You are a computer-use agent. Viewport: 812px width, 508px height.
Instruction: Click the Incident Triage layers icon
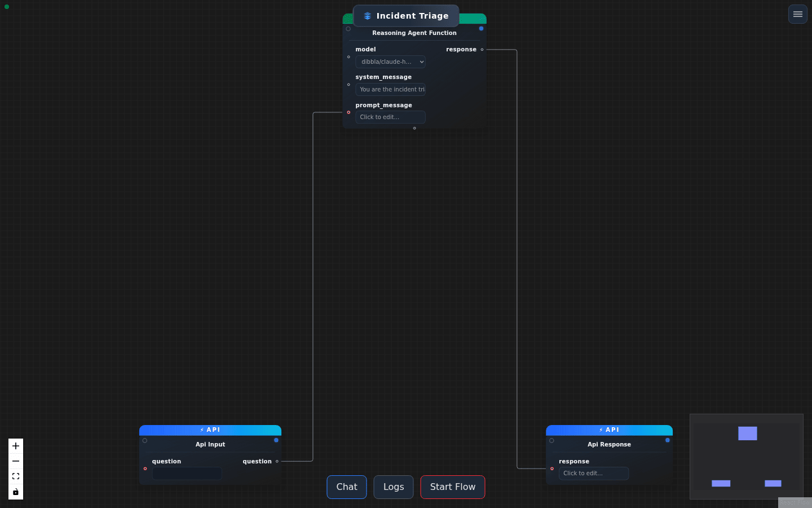point(368,16)
